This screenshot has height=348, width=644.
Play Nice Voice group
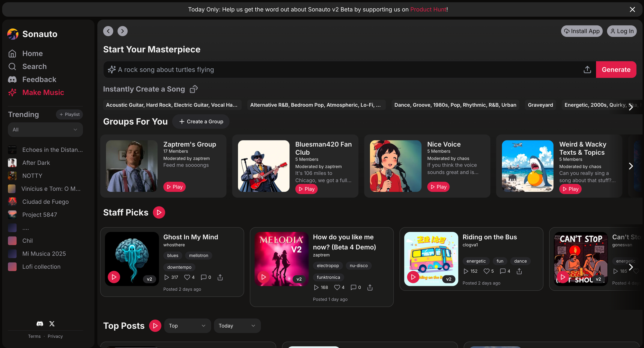pos(438,187)
